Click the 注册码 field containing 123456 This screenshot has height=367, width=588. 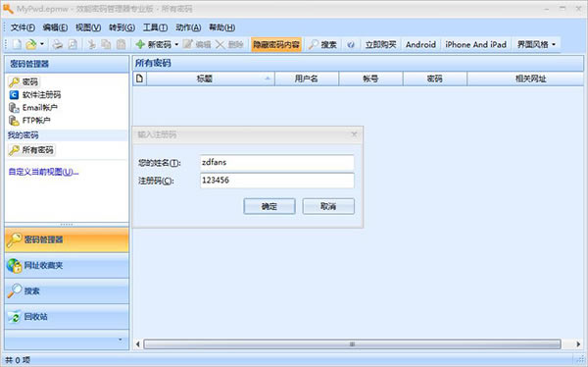[277, 181]
